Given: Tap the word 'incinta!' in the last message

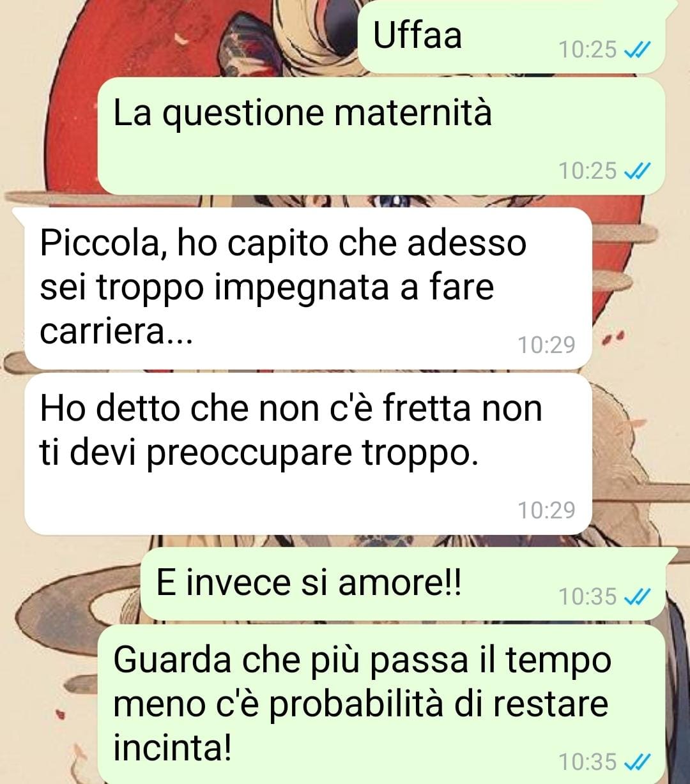Looking at the screenshot, I should [x=172, y=748].
